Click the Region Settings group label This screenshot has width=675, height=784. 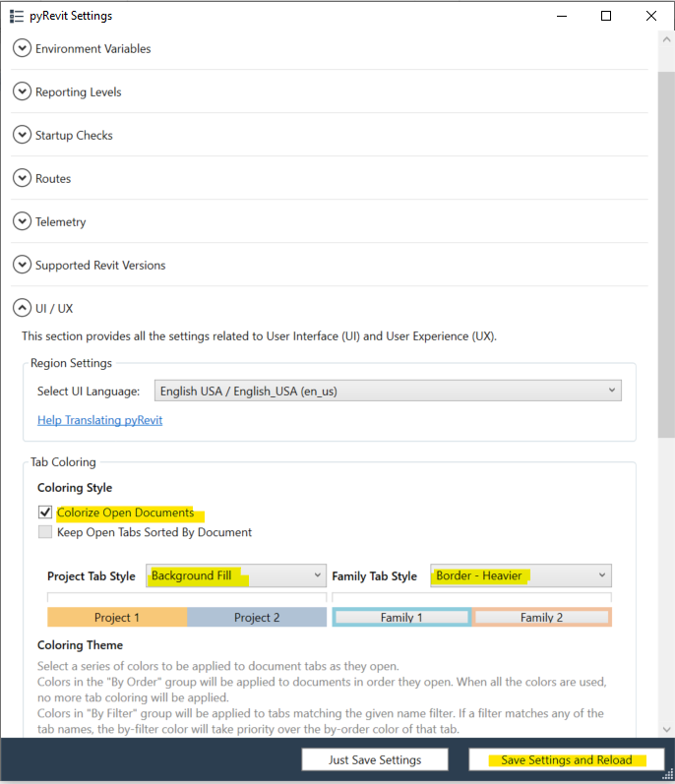click(71, 363)
